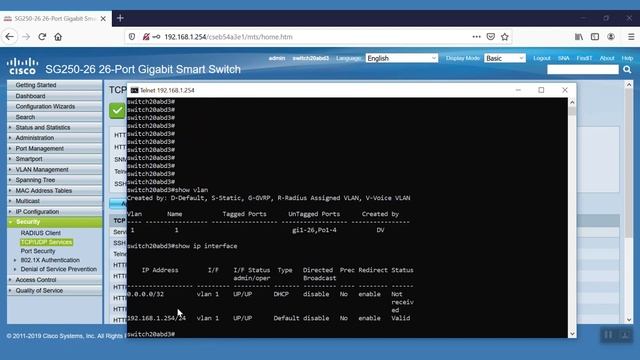This screenshot has height=360, width=640.
Task: Go back with the browser back arrow
Action: pos(9,37)
